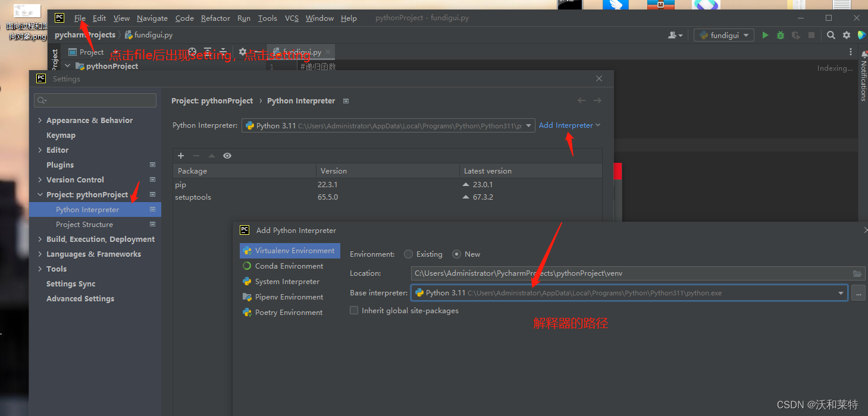Enable Inherit global site-packages checkbox

tap(354, 310)
